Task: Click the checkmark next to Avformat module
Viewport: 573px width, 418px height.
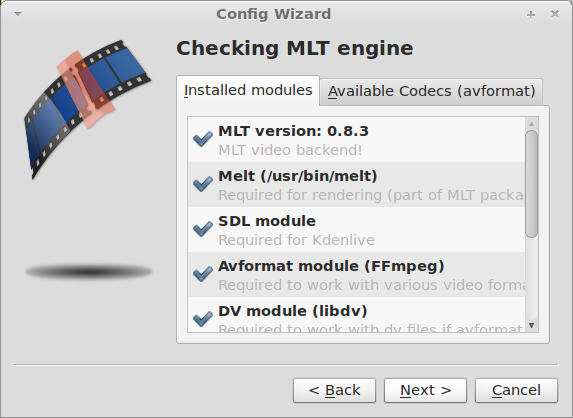Action: click(x=203, y=274)
